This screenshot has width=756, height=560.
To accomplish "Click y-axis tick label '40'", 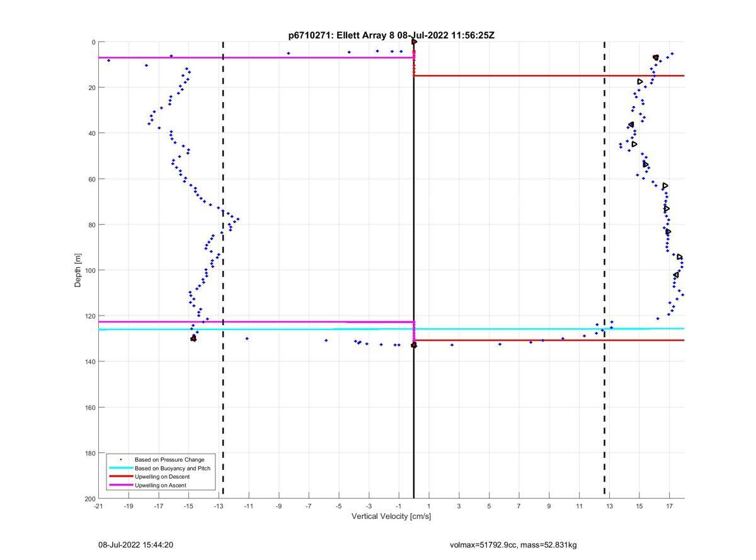I will click(91, 134).
